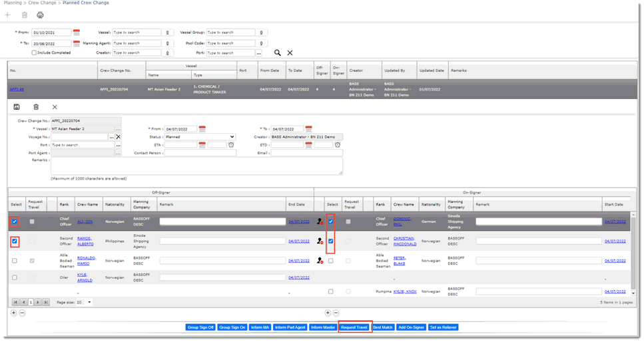Open the AFFI-49 crew change link

coord(17,89)
